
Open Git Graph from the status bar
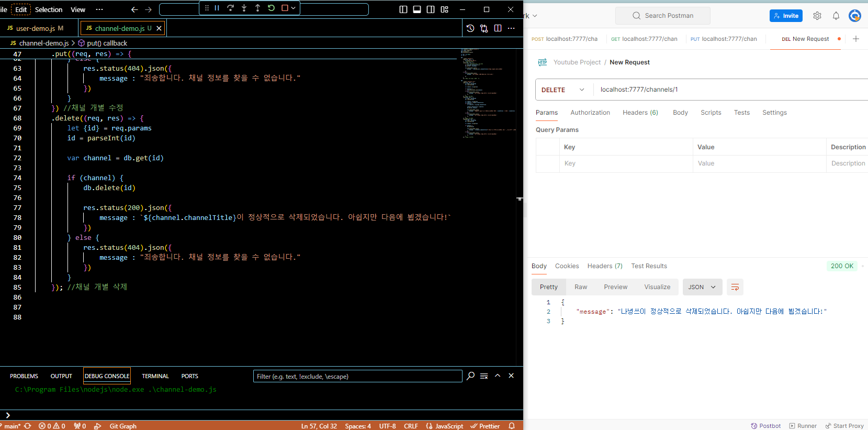123,426
